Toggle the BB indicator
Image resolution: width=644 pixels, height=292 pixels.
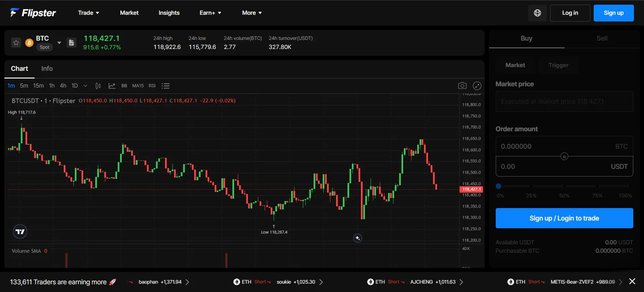[x=124, y=86]
